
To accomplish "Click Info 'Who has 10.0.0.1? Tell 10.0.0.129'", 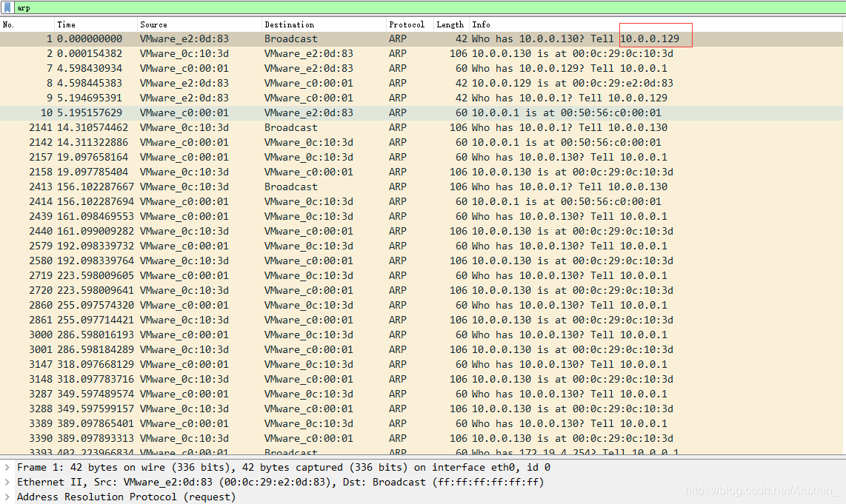I will coord(569,98).
